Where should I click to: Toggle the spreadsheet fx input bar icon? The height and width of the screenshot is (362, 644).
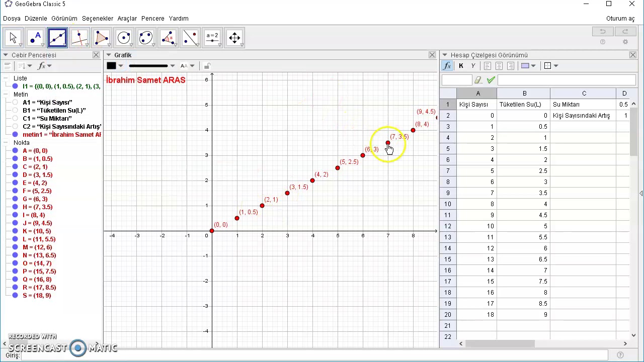pyautogui.click(x=447, y=66)
